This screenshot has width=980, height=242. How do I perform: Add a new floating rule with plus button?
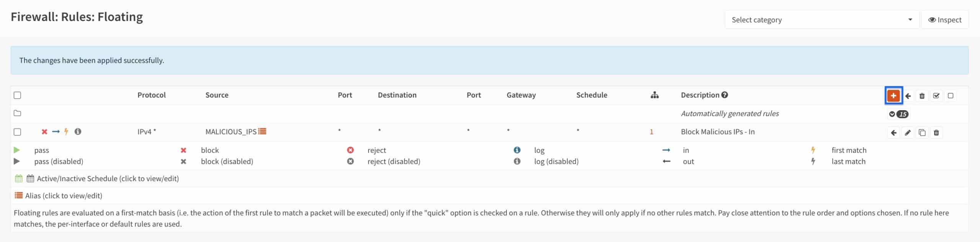click(893, 96)
